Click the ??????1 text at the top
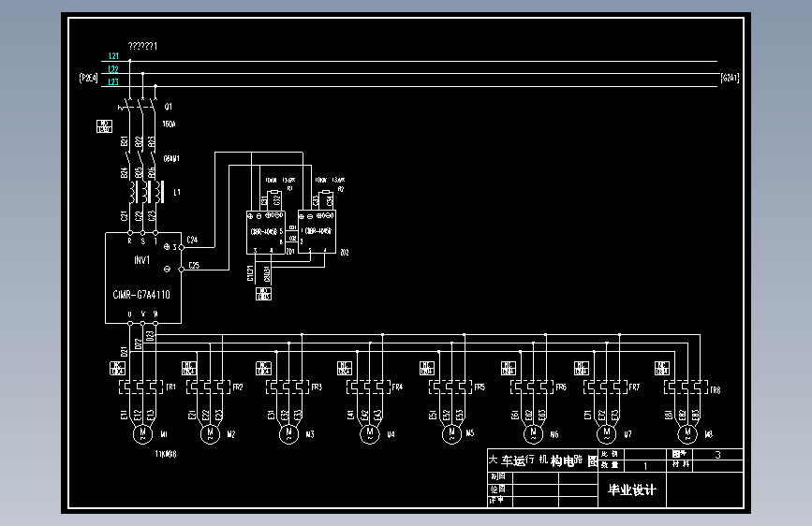Image resolution: width=812 pixels, height=526 pixels. (142, 46)
